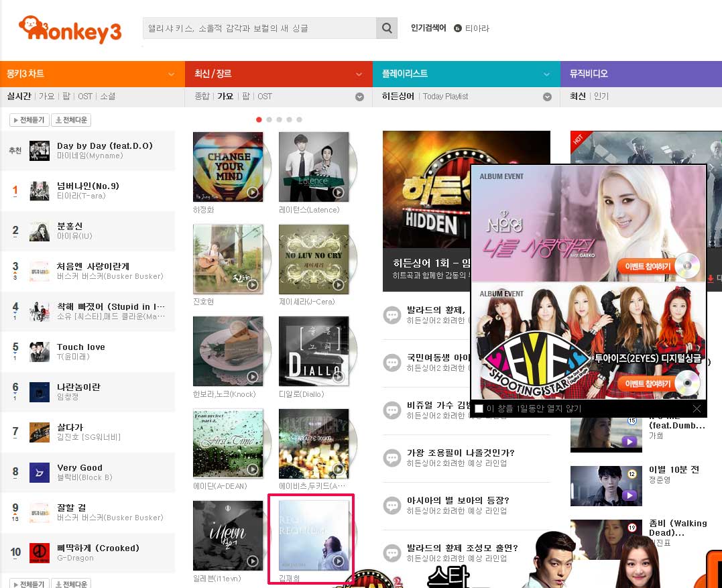Click the video artist name '정준영'
This screenshot has height=588, width=722.
[x=660, y=480]
